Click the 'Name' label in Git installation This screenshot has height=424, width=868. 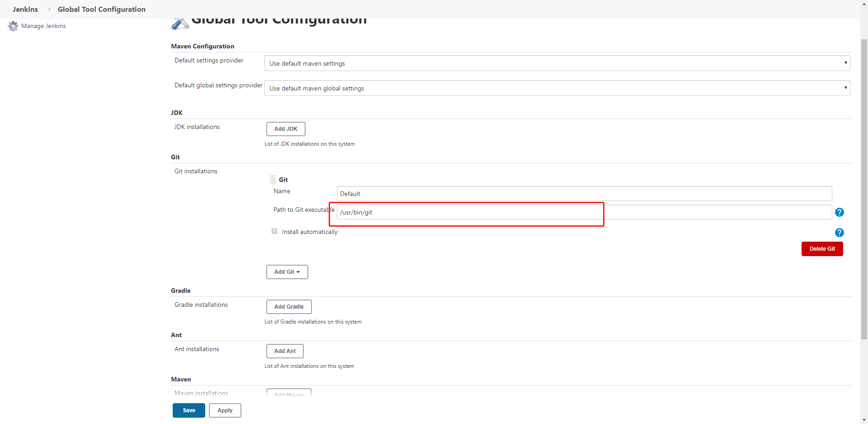[x=282, y=191]
